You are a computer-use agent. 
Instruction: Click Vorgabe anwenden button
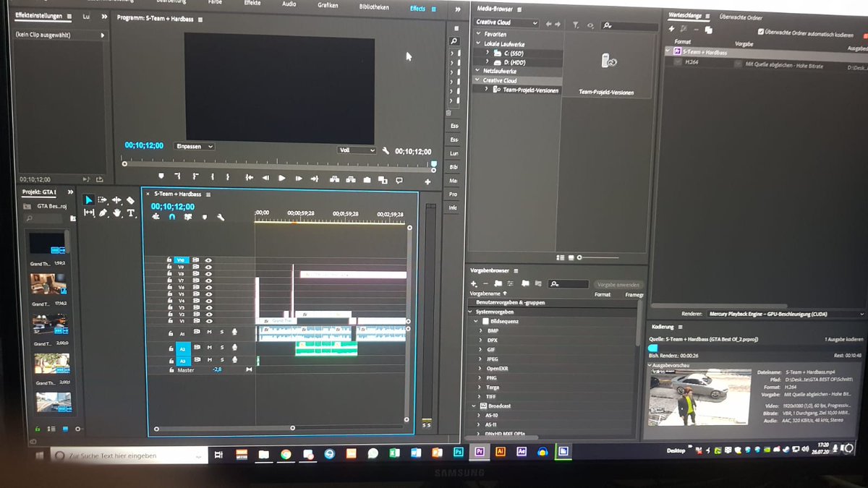617,285
